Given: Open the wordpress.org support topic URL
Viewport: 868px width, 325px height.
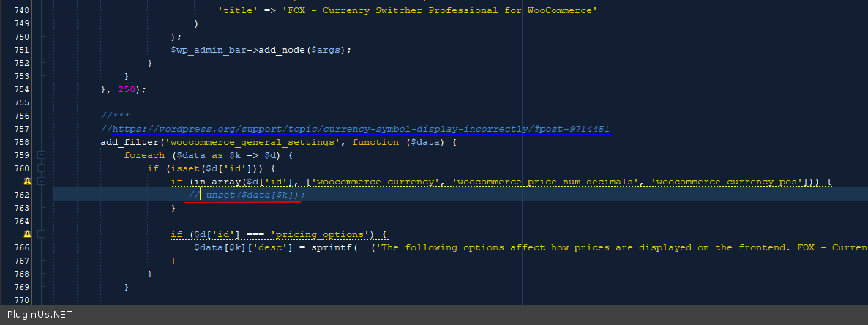Looking at the screenshot, I should (361, 129).
